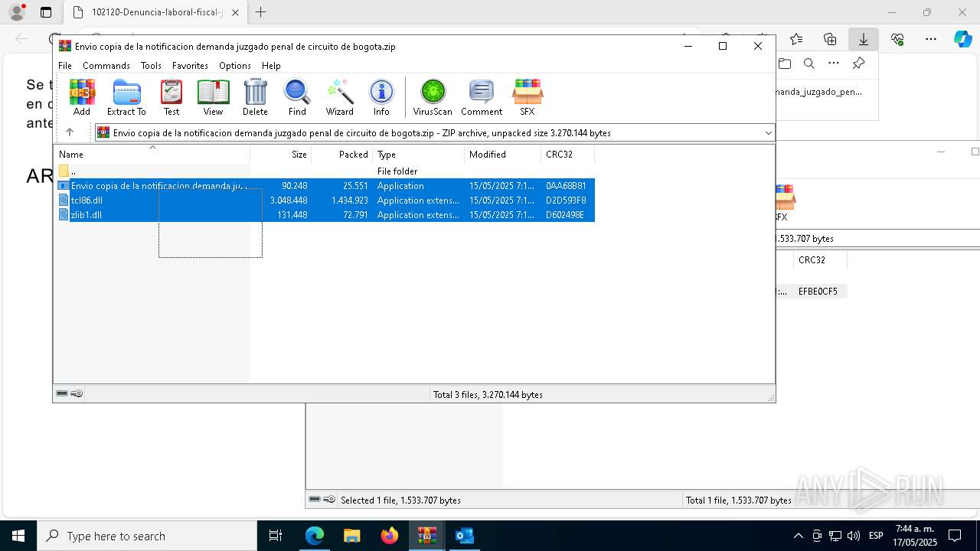This screenshot has width=980, height=551.
Task: Open the notification center
Action: [x=955, y=536]
